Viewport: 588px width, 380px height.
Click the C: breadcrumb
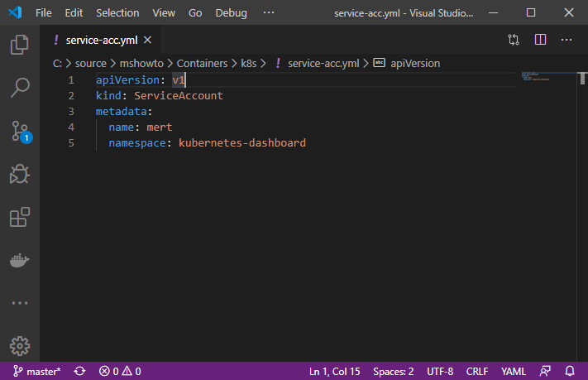click(57, 64)
